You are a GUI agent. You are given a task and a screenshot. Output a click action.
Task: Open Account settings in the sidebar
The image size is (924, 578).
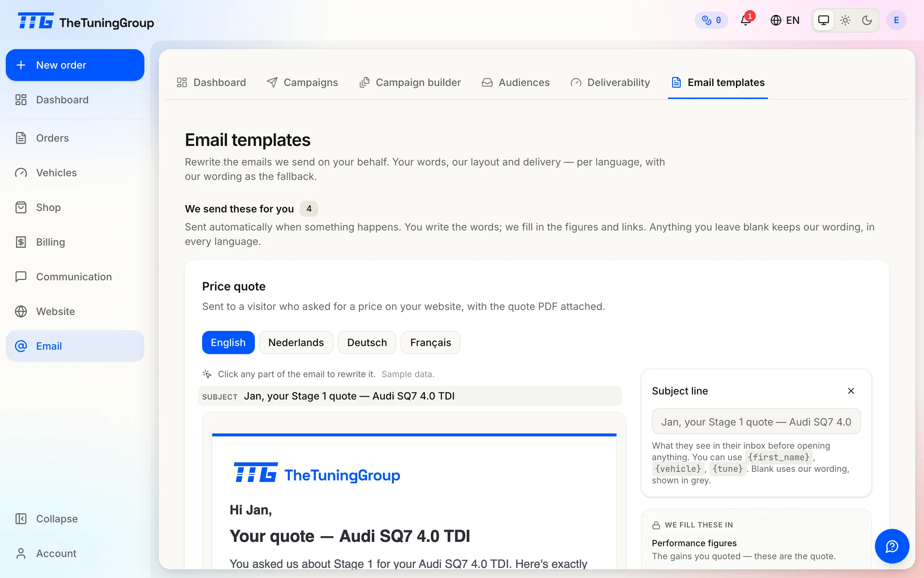(75, 553)
